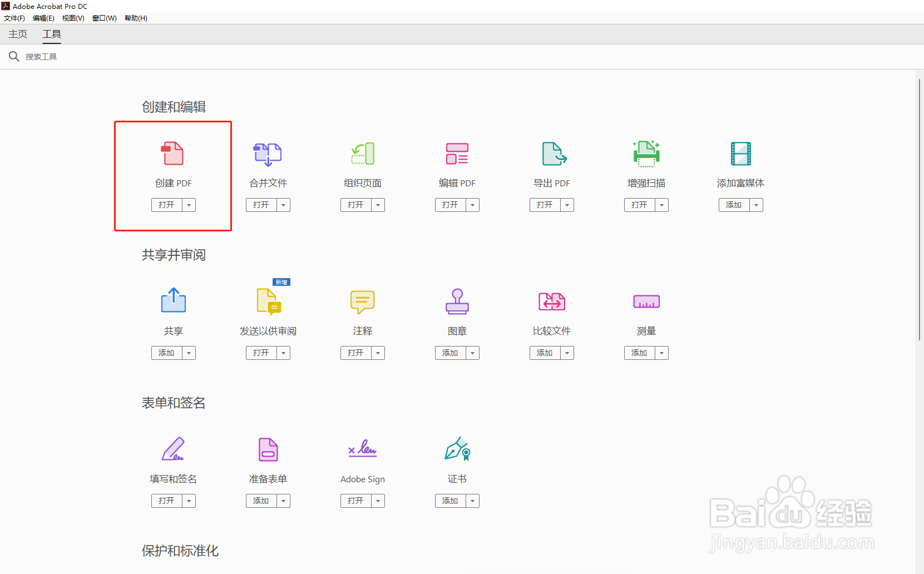The width and height of the screenshot is (924, 574).
Task: Select the Send for Review (发送以供审阅) icon
Action: click(x=269, y=301)
